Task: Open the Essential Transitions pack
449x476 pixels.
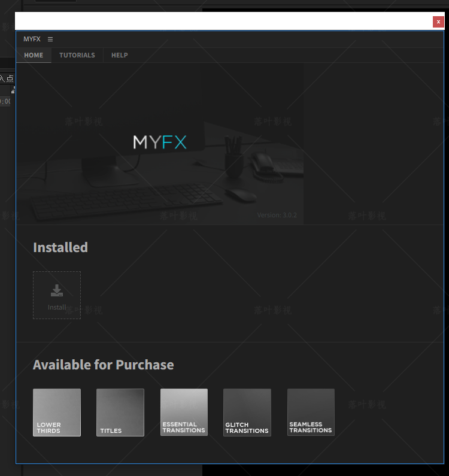Action: point(184,412)
